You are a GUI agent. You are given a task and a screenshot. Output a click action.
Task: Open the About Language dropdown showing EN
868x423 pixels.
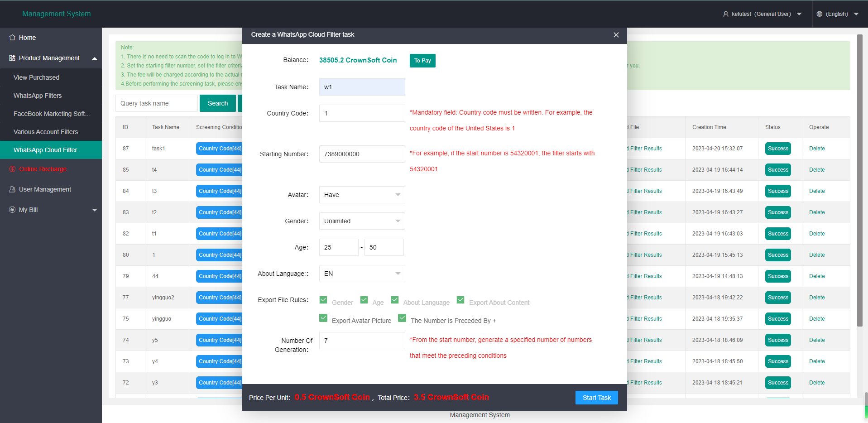click(362, 274)
